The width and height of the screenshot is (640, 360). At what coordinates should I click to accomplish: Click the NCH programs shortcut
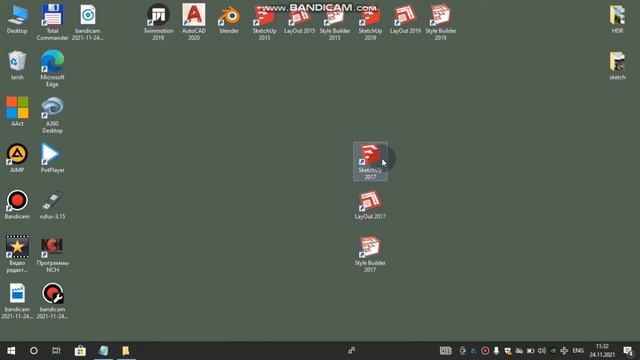click(x=52, y=254)
